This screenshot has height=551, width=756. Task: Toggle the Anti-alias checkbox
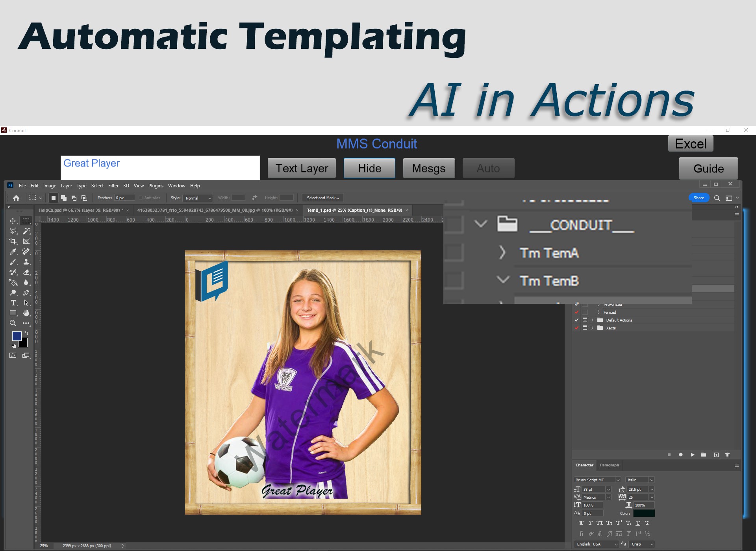(141, 198)
